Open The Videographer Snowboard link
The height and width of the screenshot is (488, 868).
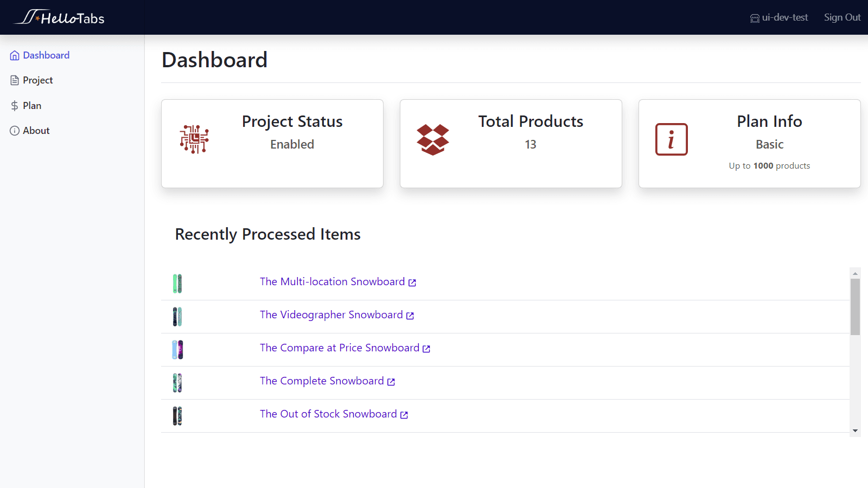[x=332, y=314]
